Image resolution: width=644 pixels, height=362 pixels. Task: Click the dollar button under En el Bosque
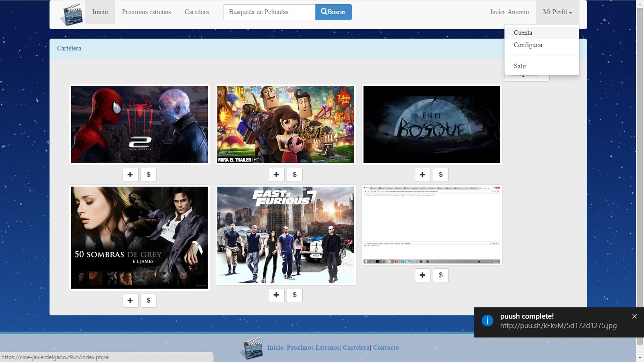(441, 175)
